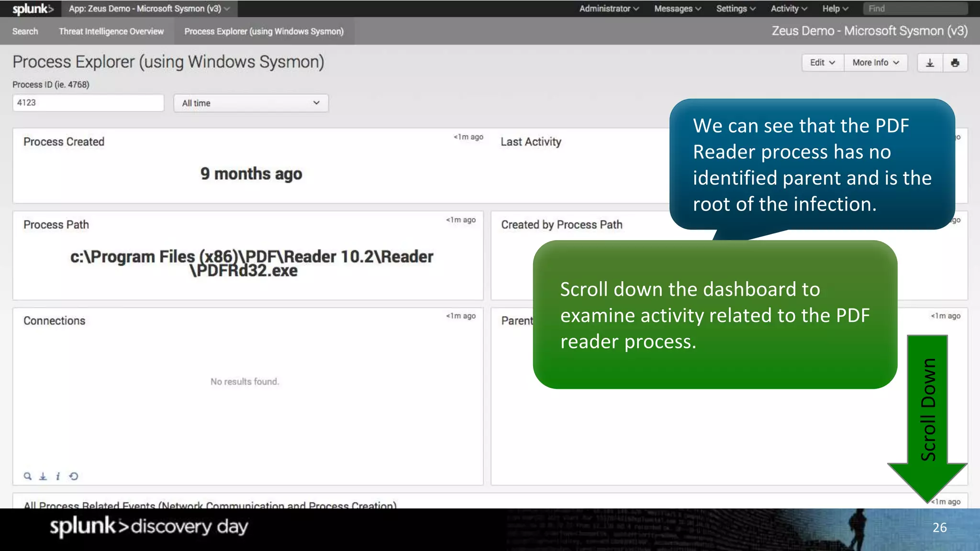Open Threat Intelligence Overview tab
This screenshot has height=551, width=980.
tap(111, 31)
